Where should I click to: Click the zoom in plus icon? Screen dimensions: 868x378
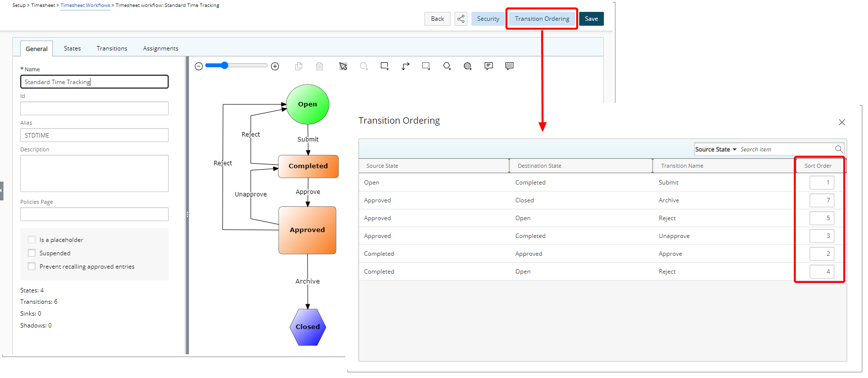[275, 66]
